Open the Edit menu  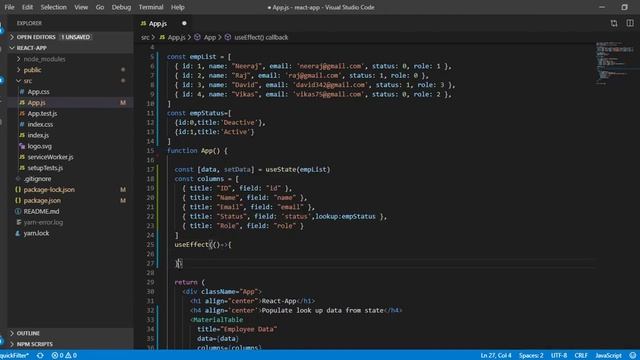click(27, 7)
